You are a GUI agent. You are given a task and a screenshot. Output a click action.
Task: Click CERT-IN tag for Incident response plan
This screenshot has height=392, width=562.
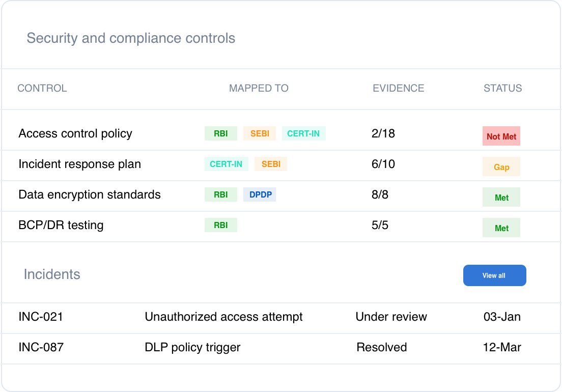[x=226, y=164]
